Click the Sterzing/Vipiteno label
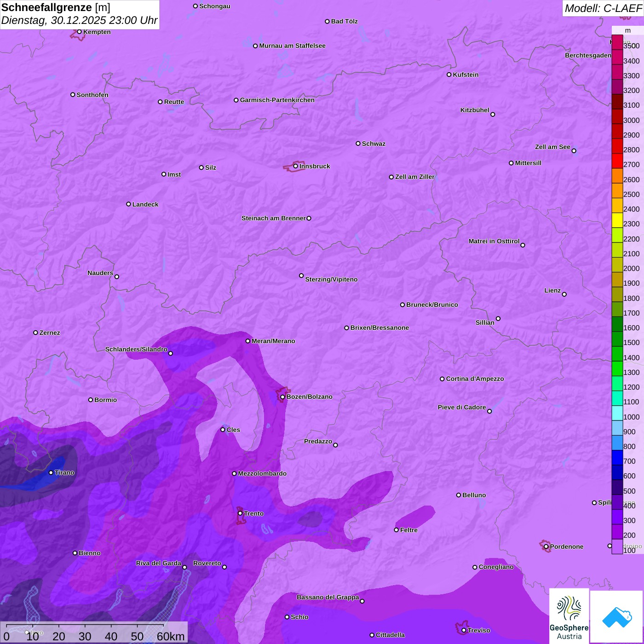This screenshot has width=644, height=644. click(x=331, y=279)
